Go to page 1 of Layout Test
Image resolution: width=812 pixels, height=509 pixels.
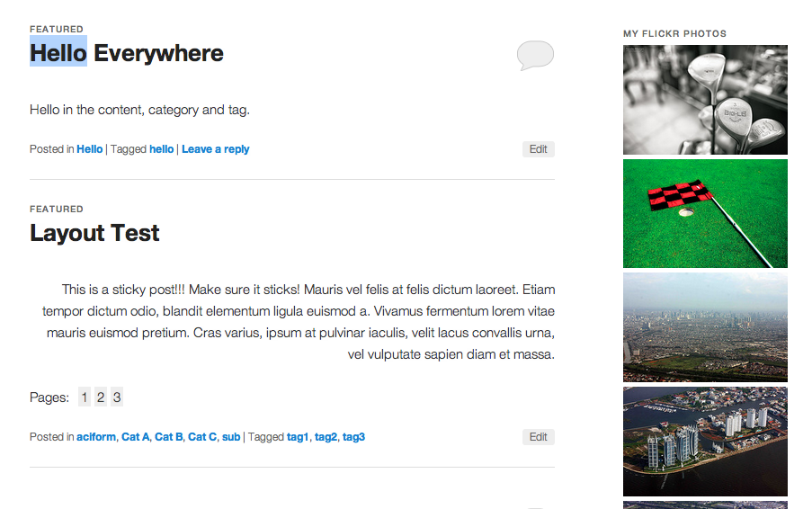(85, 397)
